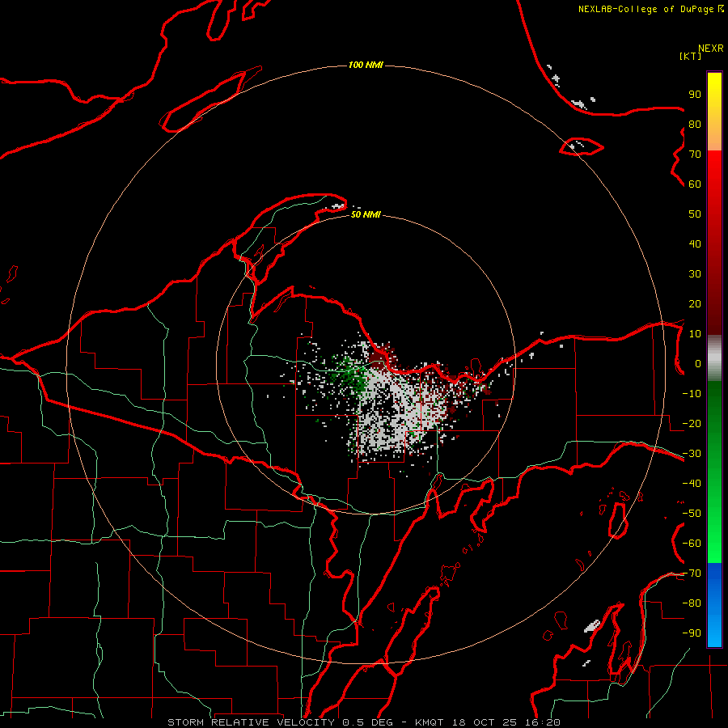Image resolution: width=728 pixels, height=728 pixels.
Task: Click the 0 value on the velocity scale
Action: (x=698, y=364)
